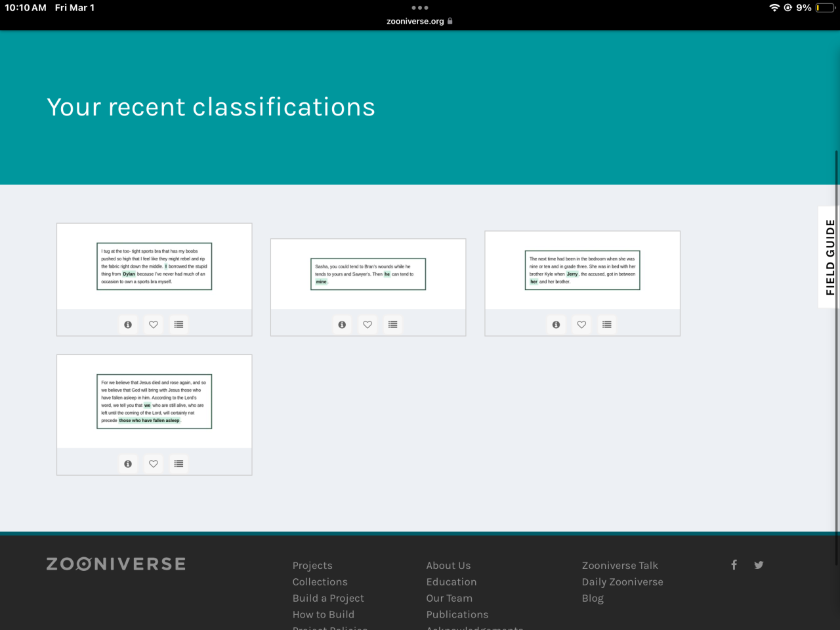
Task: Follow the Build a Project link
Action: 328,598
